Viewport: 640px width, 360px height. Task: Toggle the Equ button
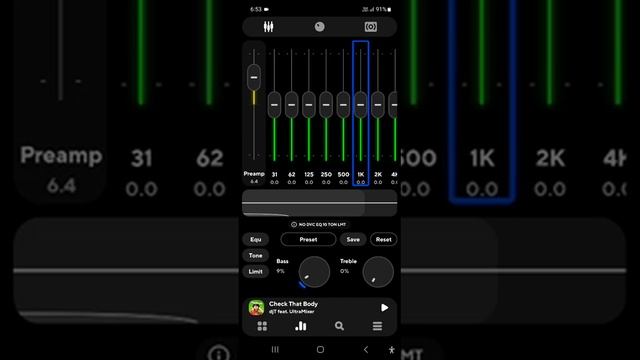tap(256, 239)
